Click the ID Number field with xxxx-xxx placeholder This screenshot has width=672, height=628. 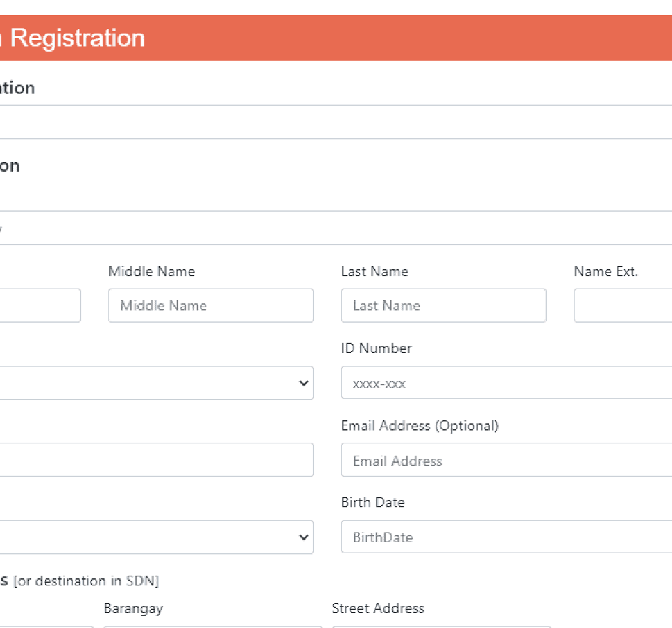point(506,383)
